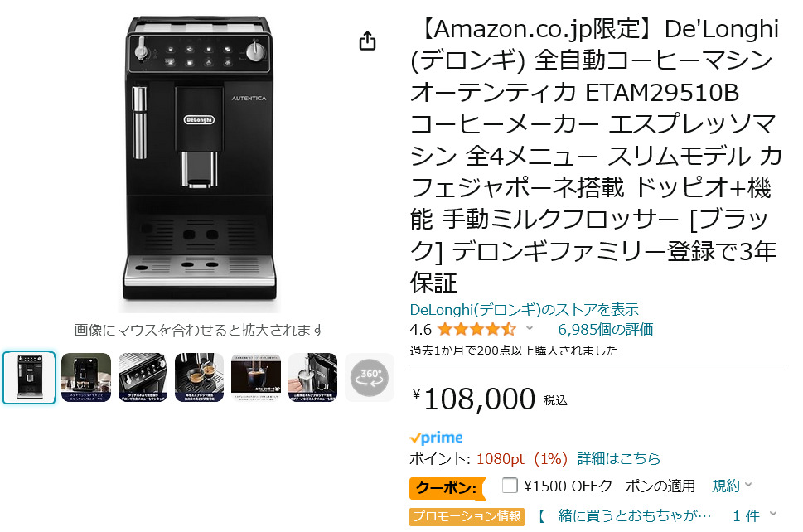
Task: Click the プロモーション情報 badge
Action: point(467,516)
